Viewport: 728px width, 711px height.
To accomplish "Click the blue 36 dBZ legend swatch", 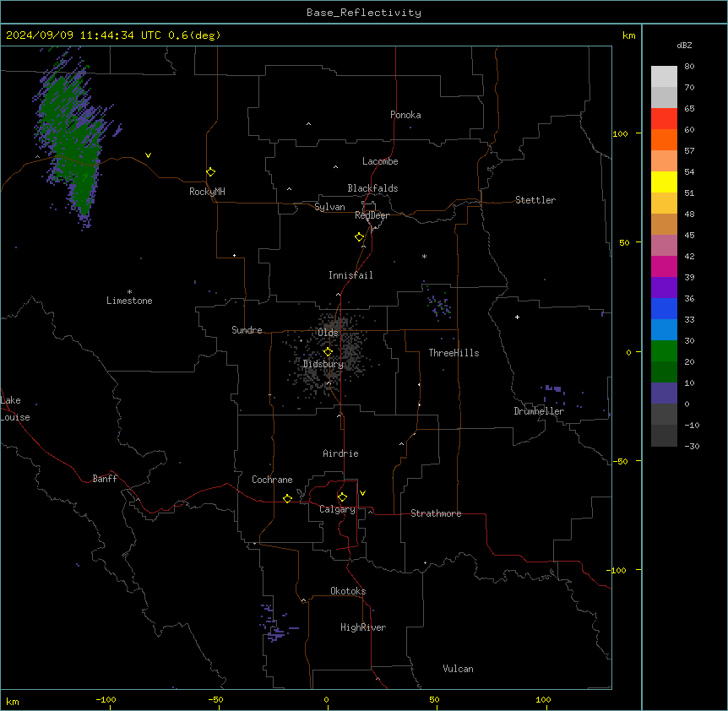I will (664, 308).
